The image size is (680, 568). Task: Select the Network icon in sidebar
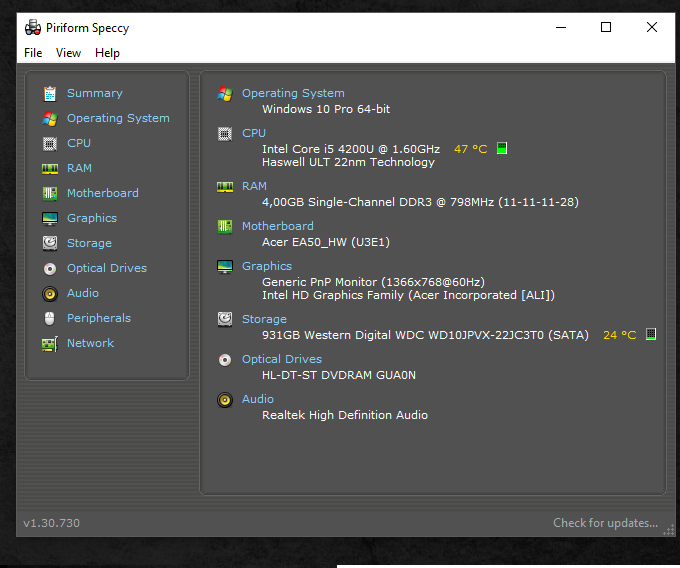coord(50,343)
